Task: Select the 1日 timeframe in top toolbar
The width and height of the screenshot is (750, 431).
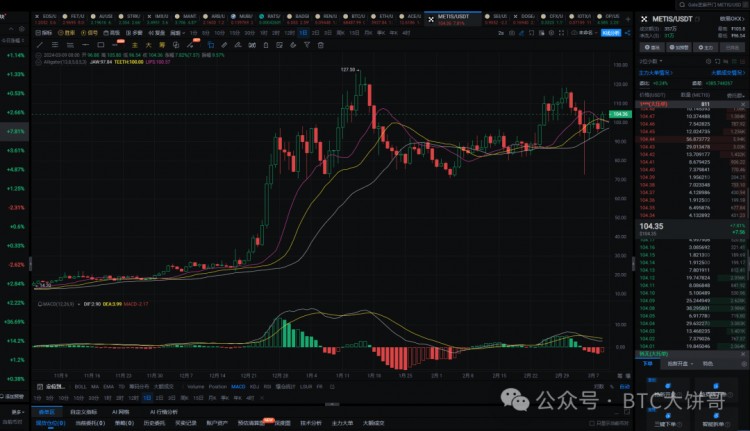Action: (x=303, y=32)
